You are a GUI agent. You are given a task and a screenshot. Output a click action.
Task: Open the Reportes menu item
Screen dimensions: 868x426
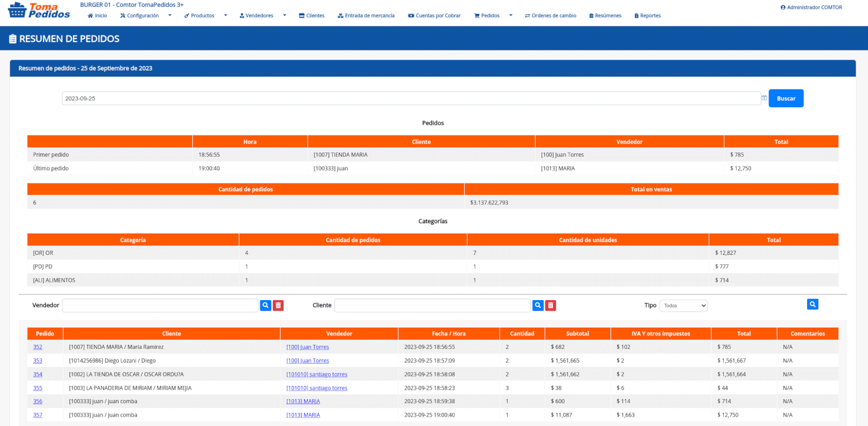pos(647,16)
